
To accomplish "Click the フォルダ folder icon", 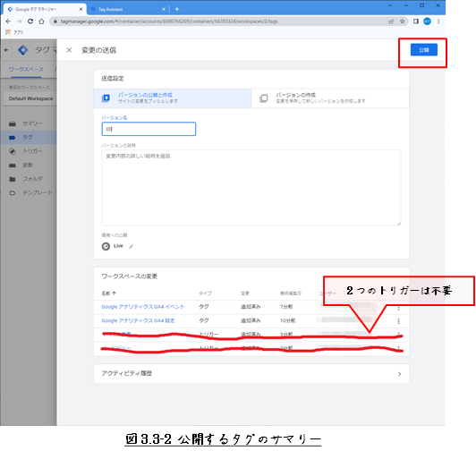I will (13, 179).
